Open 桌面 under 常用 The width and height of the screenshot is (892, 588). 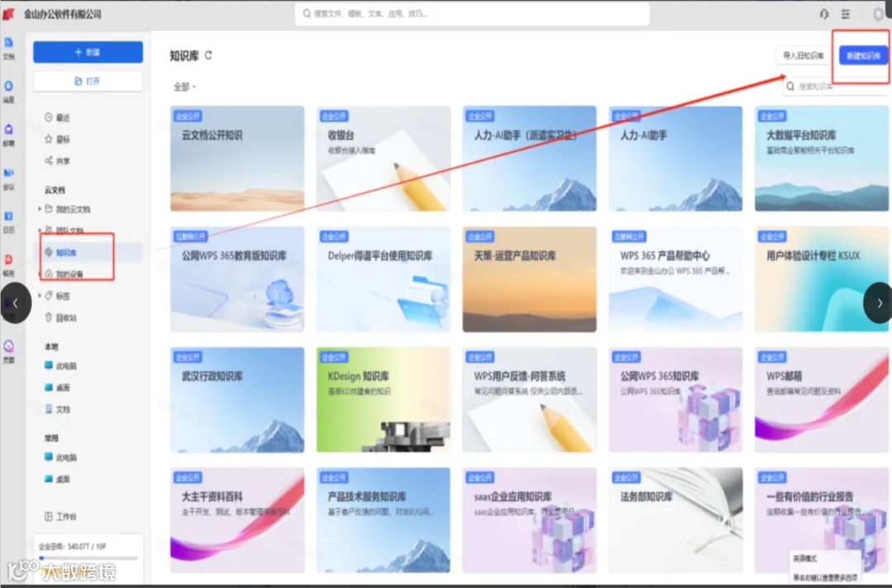58,479
